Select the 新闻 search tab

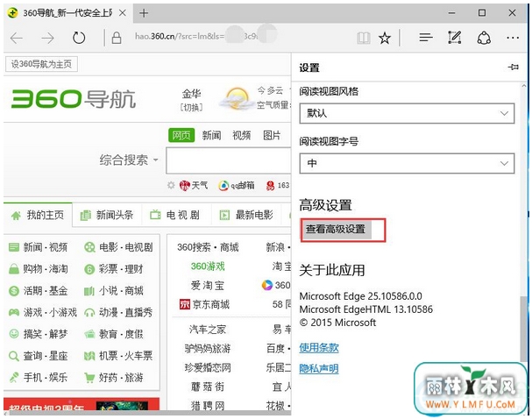pyautogui.click(x=211, y=135)
